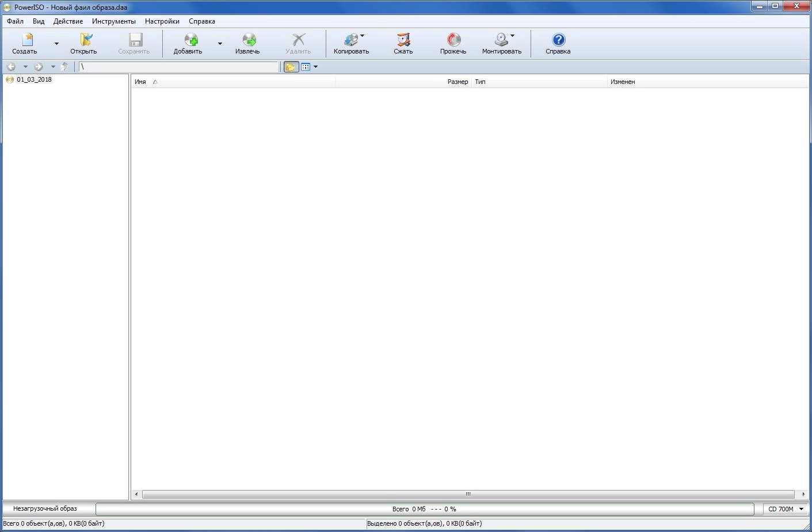The height and width of the screenshot is (532, 812).
Task: Open the Справка menu in menu bar
Action: click(202, 21)
